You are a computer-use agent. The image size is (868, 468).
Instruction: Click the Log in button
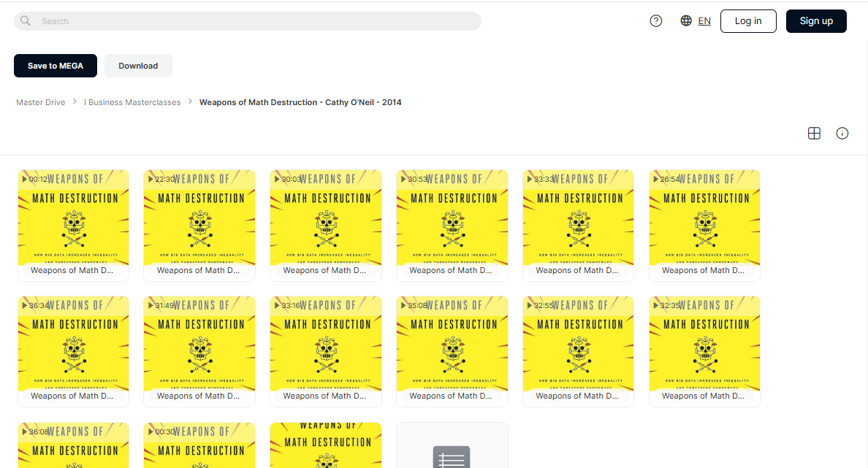748,21
